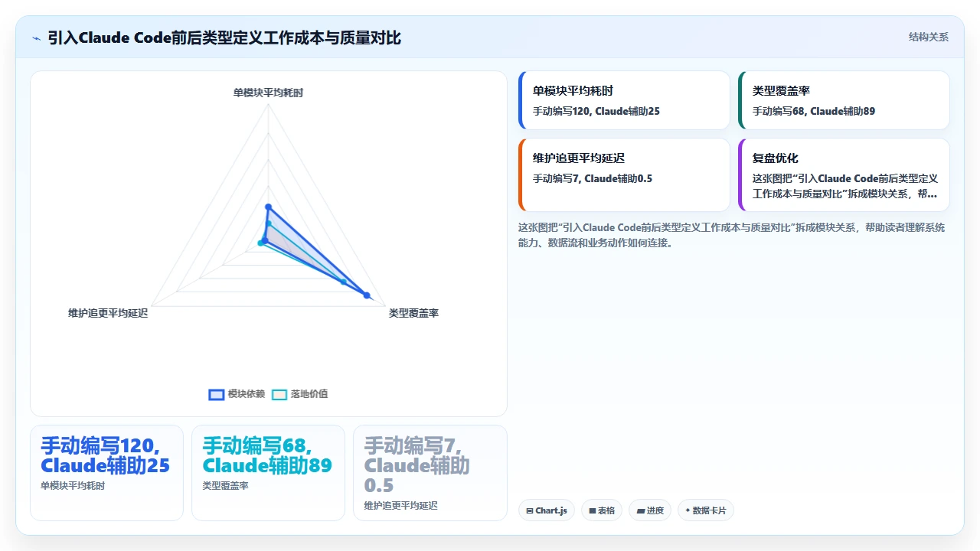The width and height of the screenshot is (980, 551).
Task: Click the 类型覆盖率 radar axis label
Action: pos(413,313)
